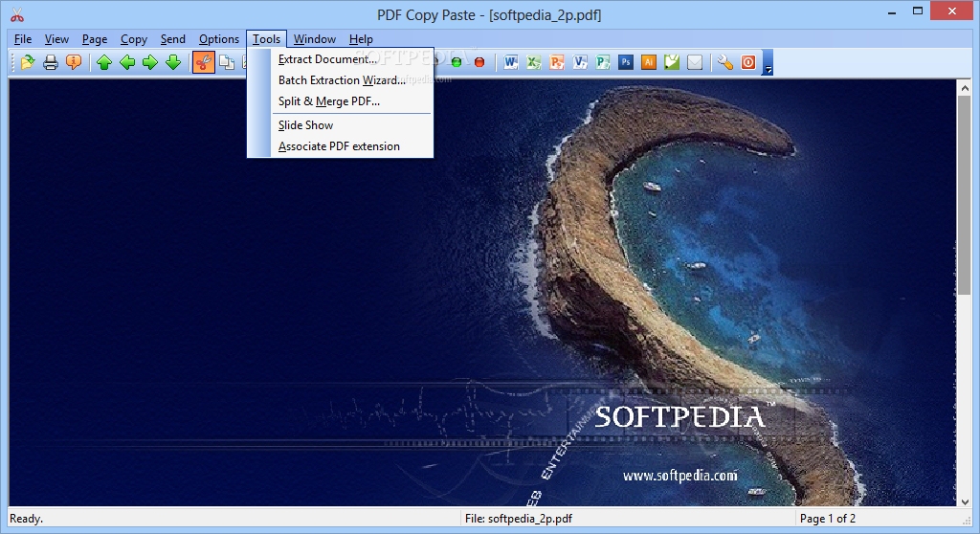
Task: Click the green left arrow icon
Action: pos(127,62)
